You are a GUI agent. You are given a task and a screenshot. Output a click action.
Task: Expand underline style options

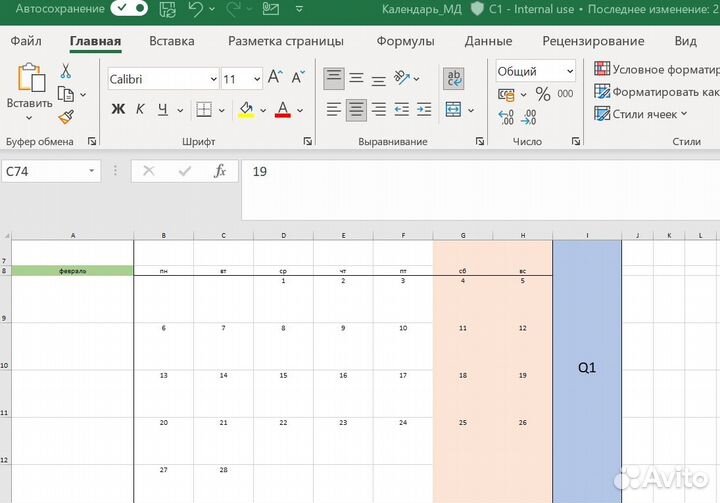(180, 110)
